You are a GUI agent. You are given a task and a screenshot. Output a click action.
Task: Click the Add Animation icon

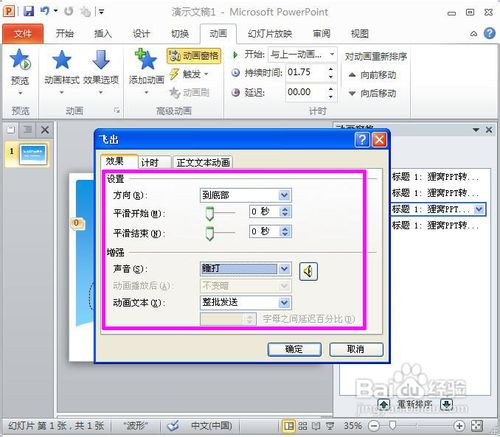(146, 59)
